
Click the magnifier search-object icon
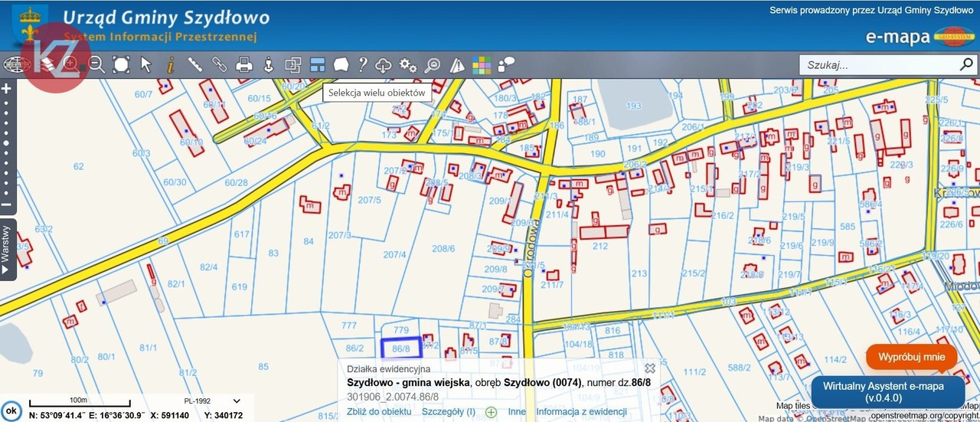[433, 65]
